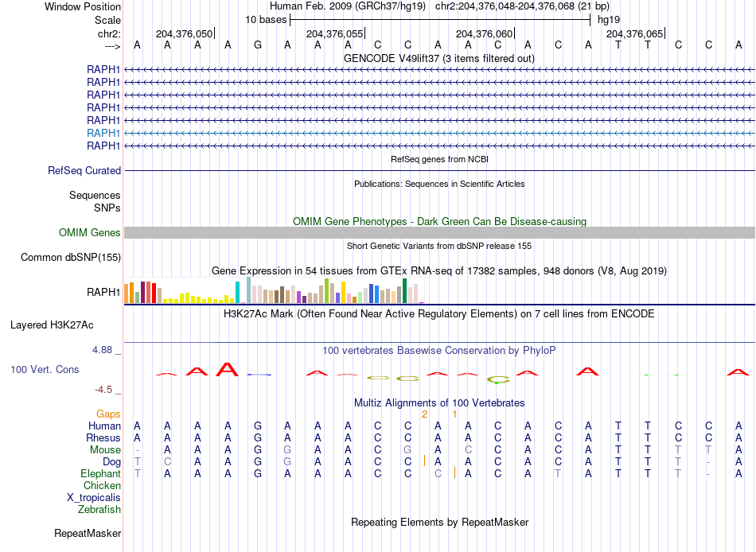Click the gray C in the Dog row
Screen dimensions: 756x552
(167, 462)
